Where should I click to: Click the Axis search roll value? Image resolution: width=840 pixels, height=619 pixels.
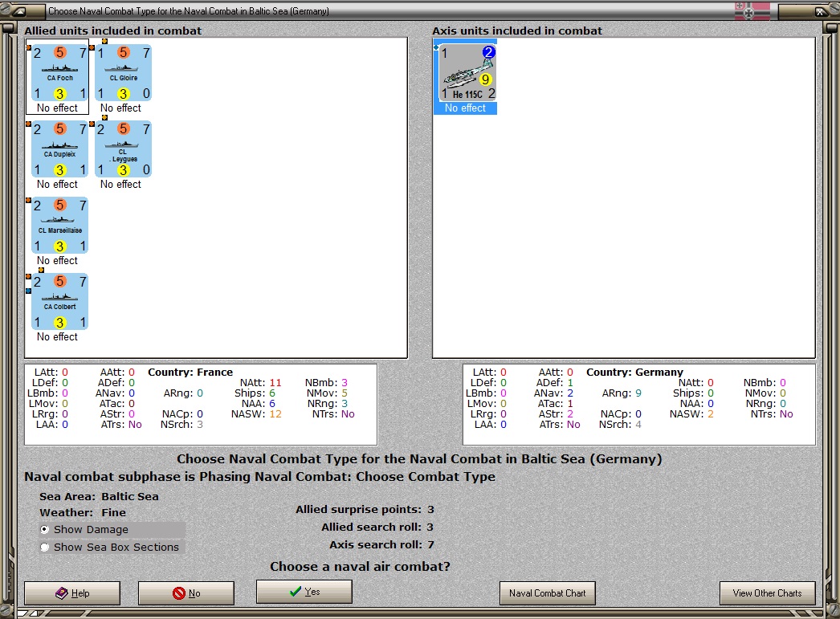pyautogui.click(x=430, y=544)
